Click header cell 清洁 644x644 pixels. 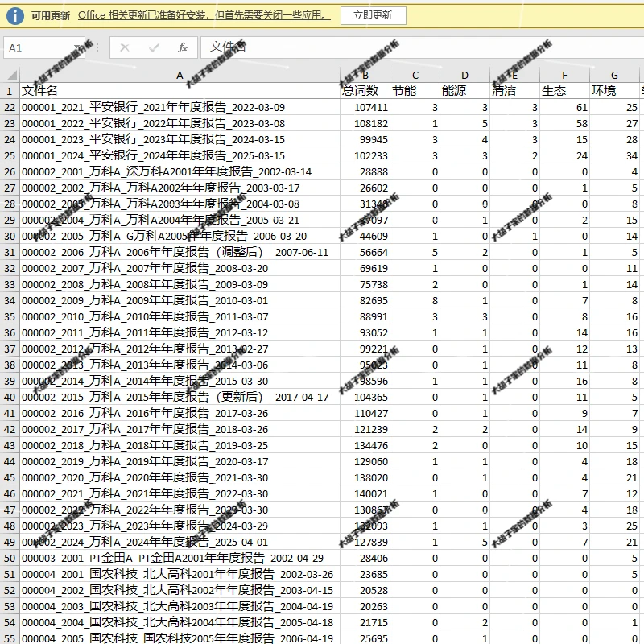point(514,91)
